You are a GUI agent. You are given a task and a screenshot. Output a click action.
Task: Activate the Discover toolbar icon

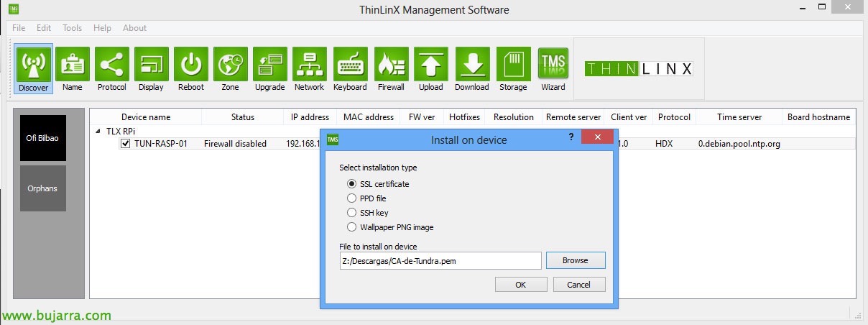point(34,69)
